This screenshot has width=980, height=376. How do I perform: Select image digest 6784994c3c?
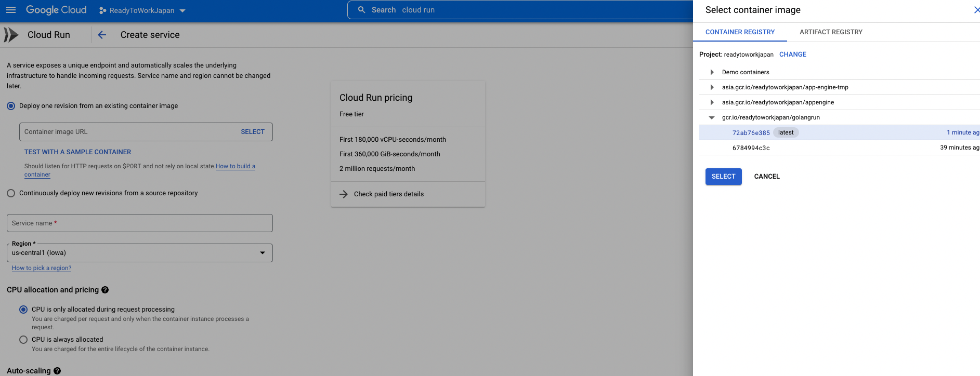[x=751, y=148]
